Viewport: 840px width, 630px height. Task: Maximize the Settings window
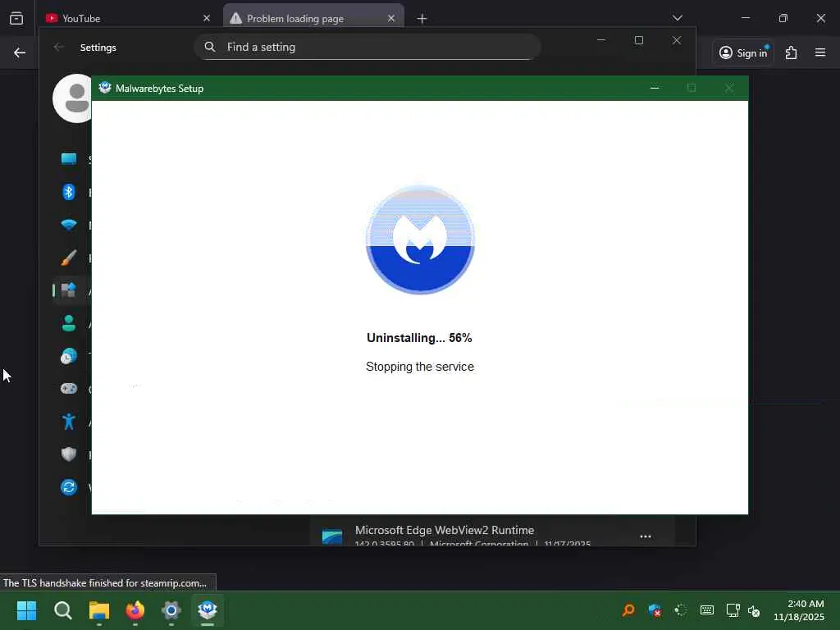638,40
